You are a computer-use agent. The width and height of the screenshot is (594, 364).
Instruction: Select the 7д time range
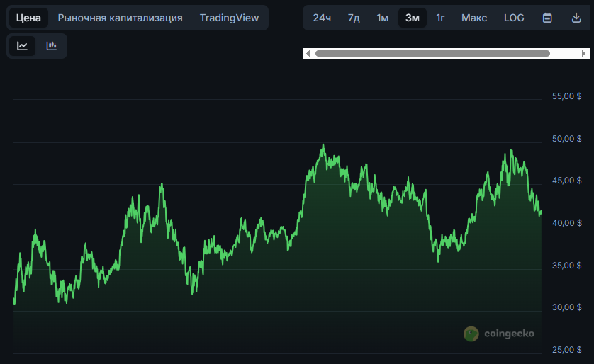point(354,18)
